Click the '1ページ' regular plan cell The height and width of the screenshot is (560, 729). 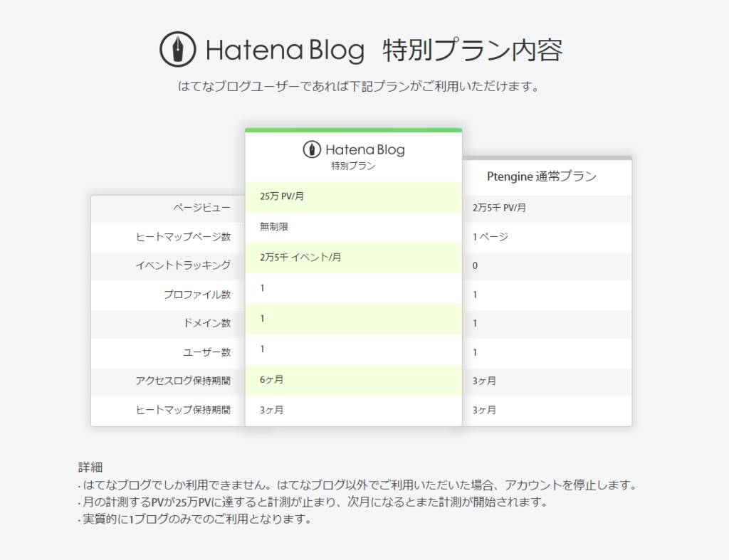pos(547,237)
